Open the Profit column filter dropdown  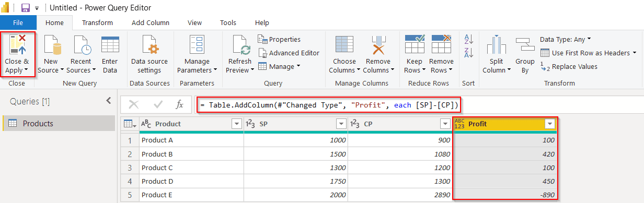click(550, 124)
